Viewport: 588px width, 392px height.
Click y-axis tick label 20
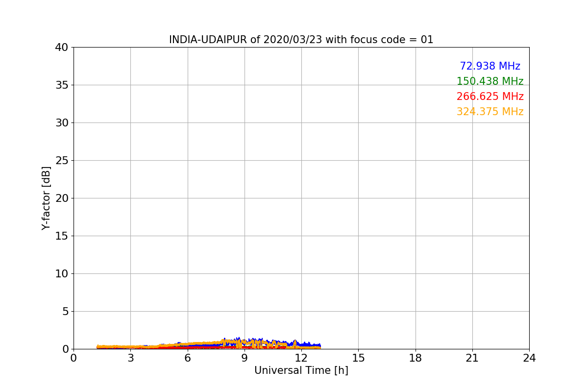click(x=62, y=198)
